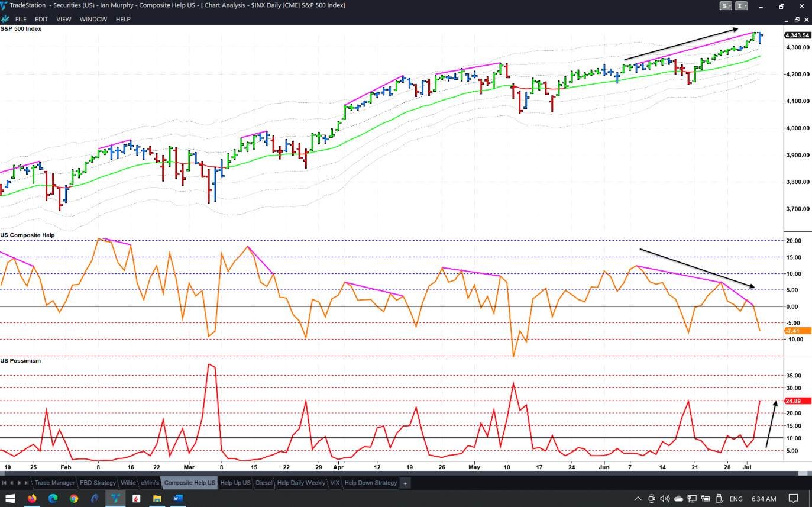Screen dimensions: 812x507
Task: Open the OneDrive cloud tray icon
Action: point(678,499)
